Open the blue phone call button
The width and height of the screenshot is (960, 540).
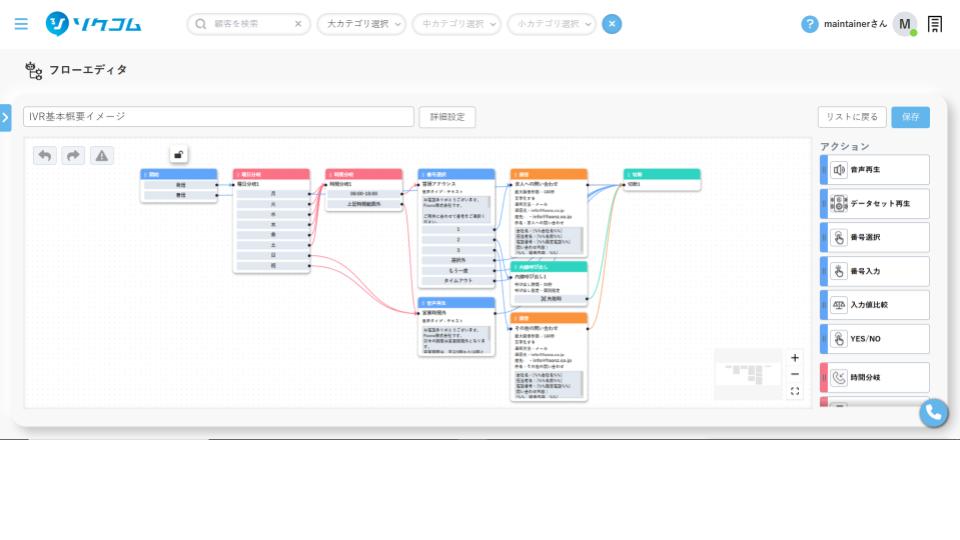coord(933,411)
